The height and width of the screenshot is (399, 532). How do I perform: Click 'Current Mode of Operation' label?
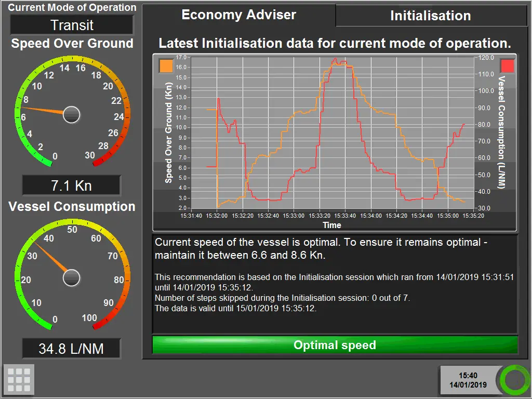click(72, 7)
